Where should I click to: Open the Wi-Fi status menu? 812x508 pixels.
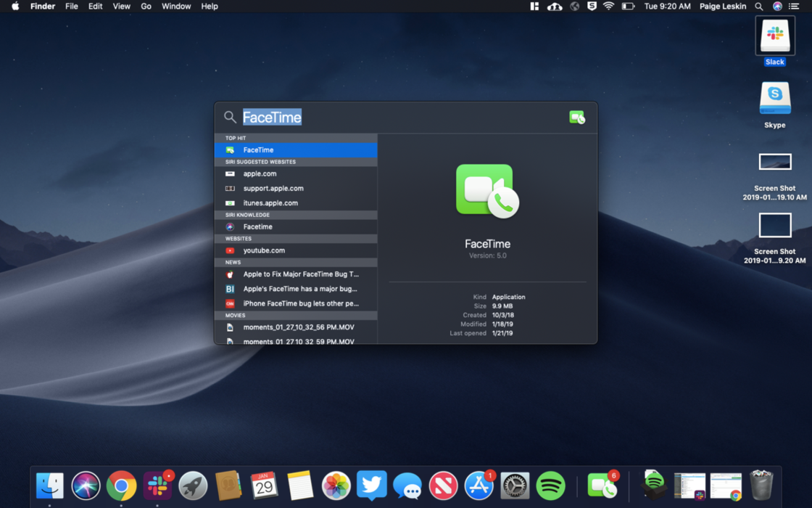(x=608, y=7)
